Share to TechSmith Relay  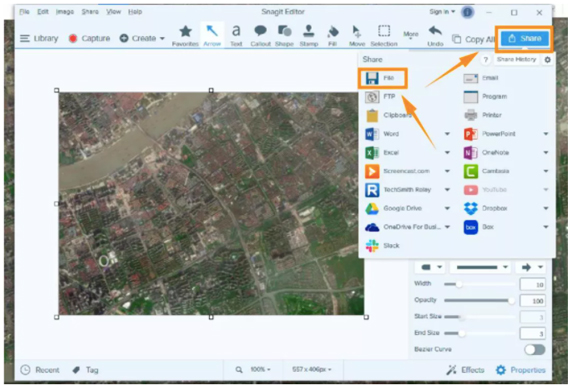pyautogui.click(x=398, y=189)
